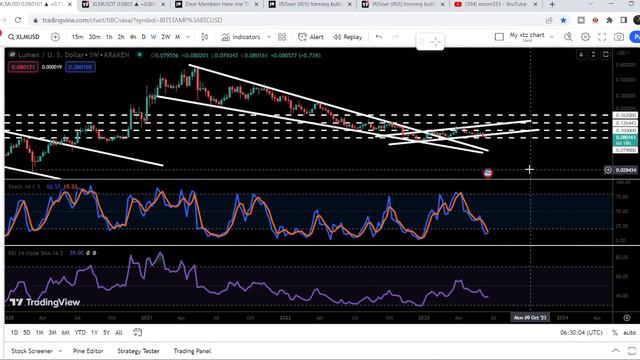Viewport: 640px width, 360px height.
Task: Click the download arrow icon on chart pane
Action: tap(581, 55)
